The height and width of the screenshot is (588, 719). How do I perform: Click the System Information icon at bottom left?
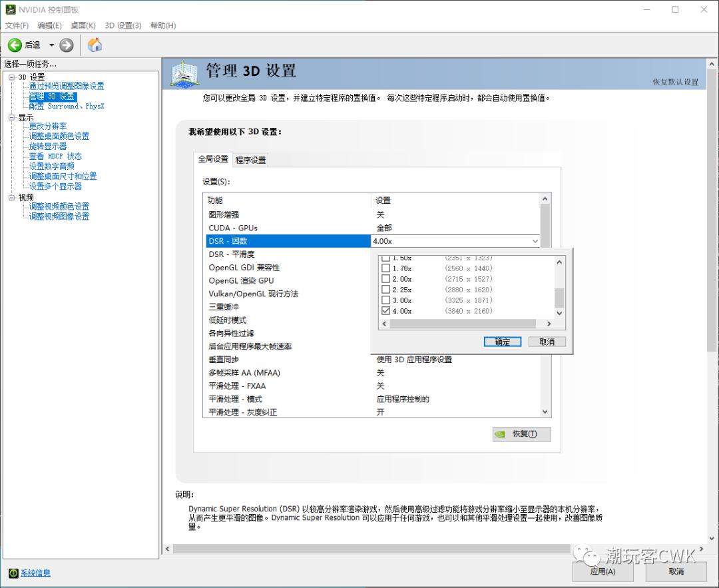click(x=13, y=573)
